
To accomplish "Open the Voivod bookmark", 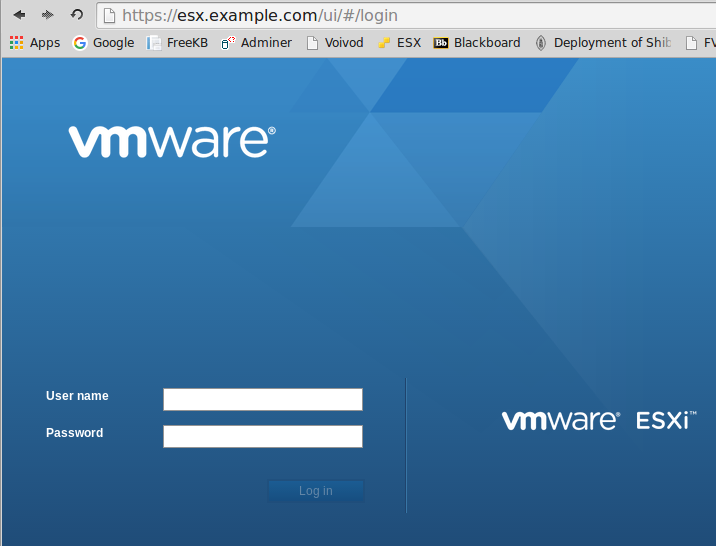I will click(x=335, y=42).
